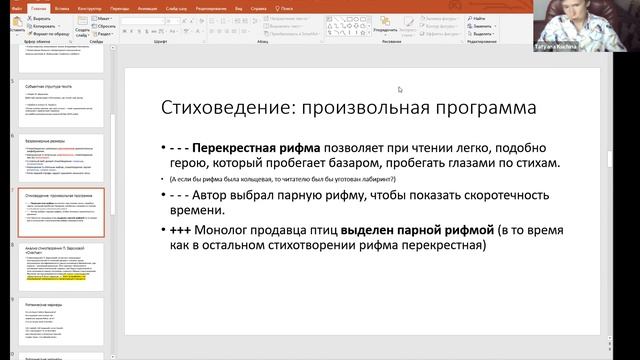Click Reset slide (Сбросить)

pyautogui.click(x=103, y=26)
